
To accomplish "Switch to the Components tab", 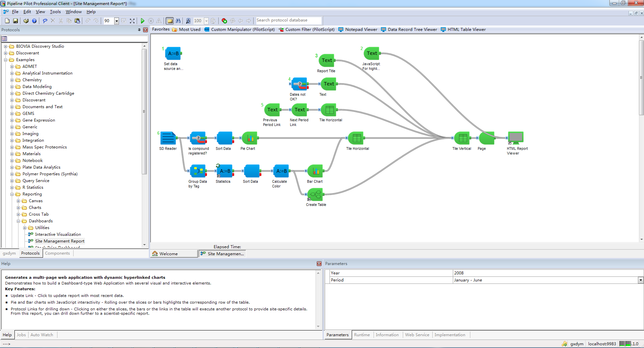I will pos(57,253).
